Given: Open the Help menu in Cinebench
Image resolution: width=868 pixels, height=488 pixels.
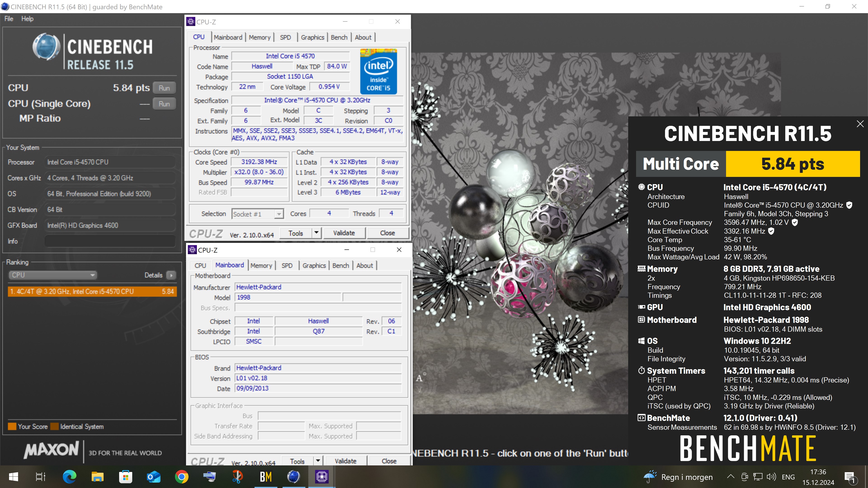Looking at the screenshot, I should point(27,19).
